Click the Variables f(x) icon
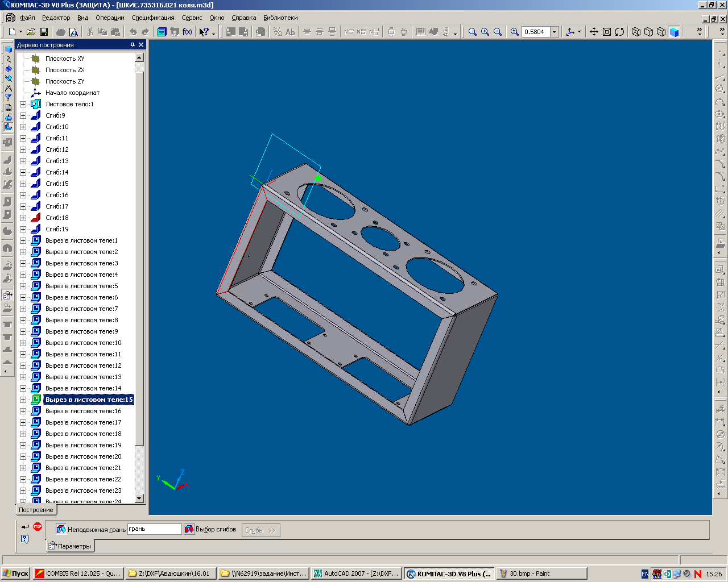This screenshot has height=582, width=728. pos(187,32)
